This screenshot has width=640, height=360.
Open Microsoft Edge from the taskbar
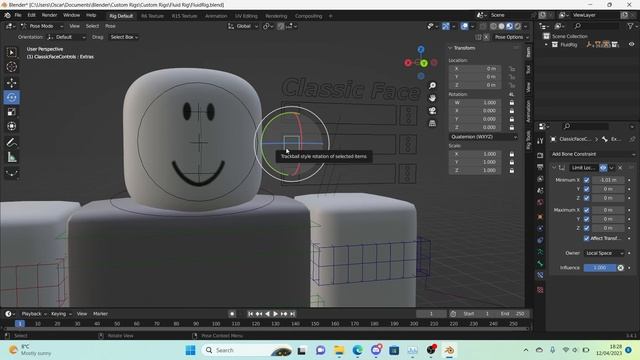click(x=358, y=350)
